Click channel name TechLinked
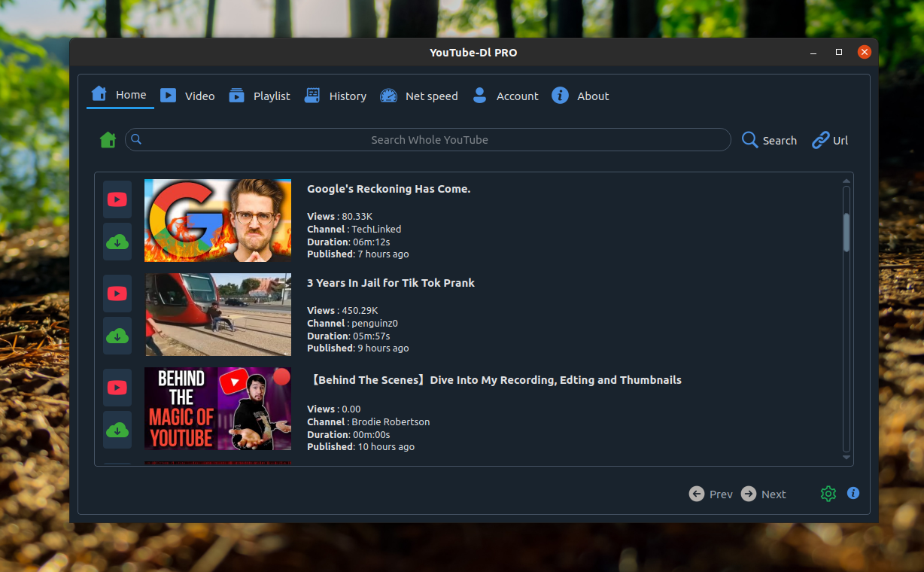Image resolution: width=924 pixels, height=572 pixels. point(376,229)
